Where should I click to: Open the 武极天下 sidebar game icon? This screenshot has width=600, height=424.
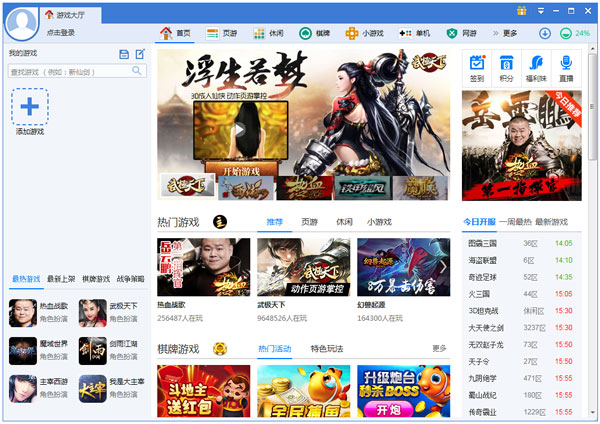point(93,313)
